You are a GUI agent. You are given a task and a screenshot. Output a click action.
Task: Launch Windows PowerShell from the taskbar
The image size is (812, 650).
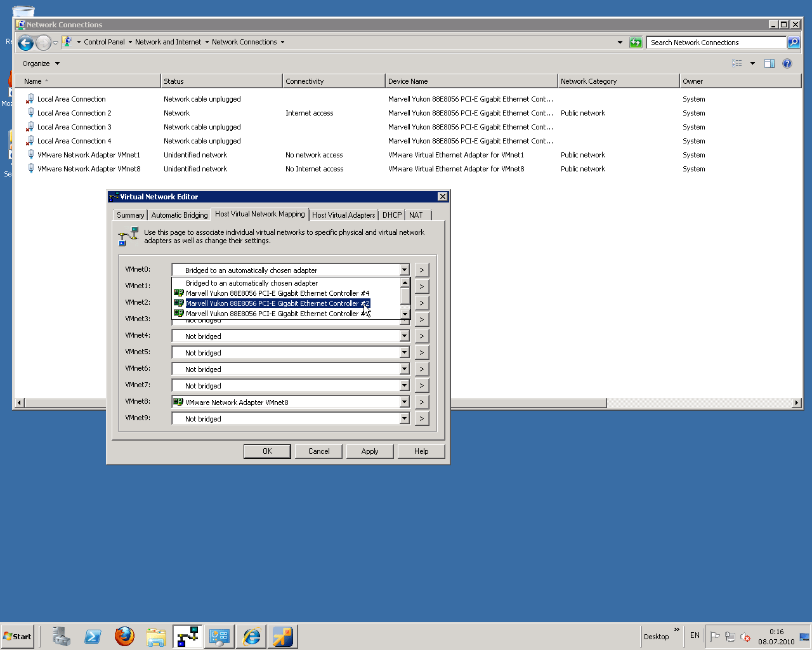pos(93,636)
